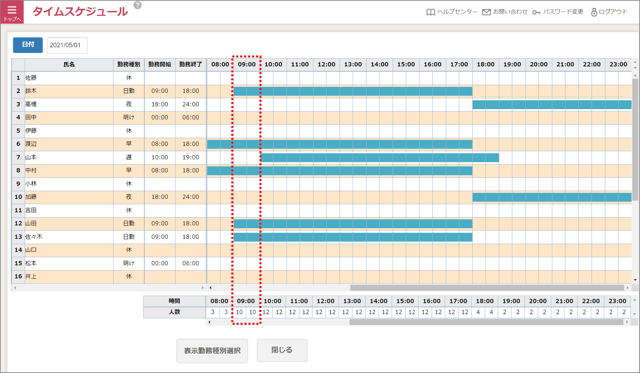Open the お問い合わせ contact link

505,12
